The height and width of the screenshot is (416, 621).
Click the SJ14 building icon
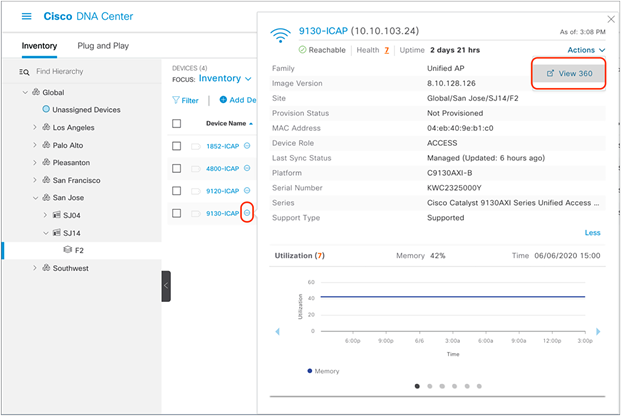(x=57, y=233)
